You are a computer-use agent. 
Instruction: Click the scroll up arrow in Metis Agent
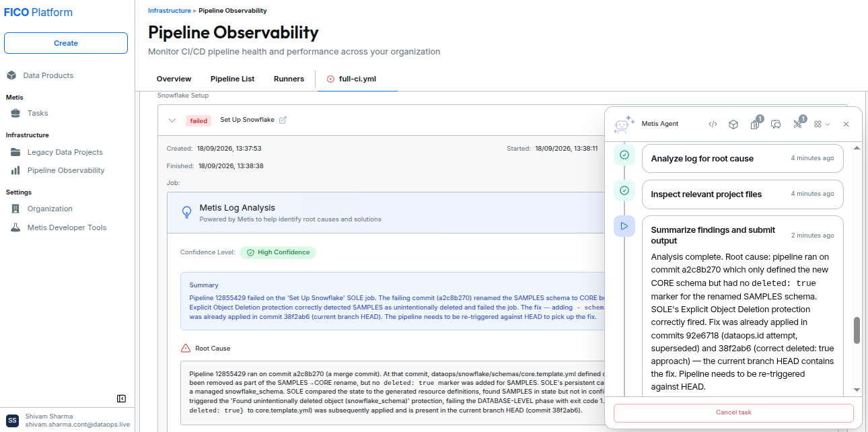[x=857, y=148]
